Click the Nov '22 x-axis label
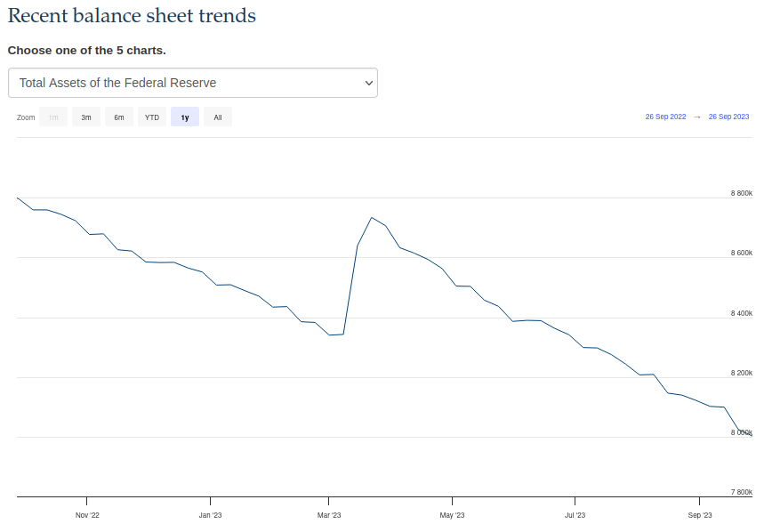772x532 pixels. tap(87, 515)
